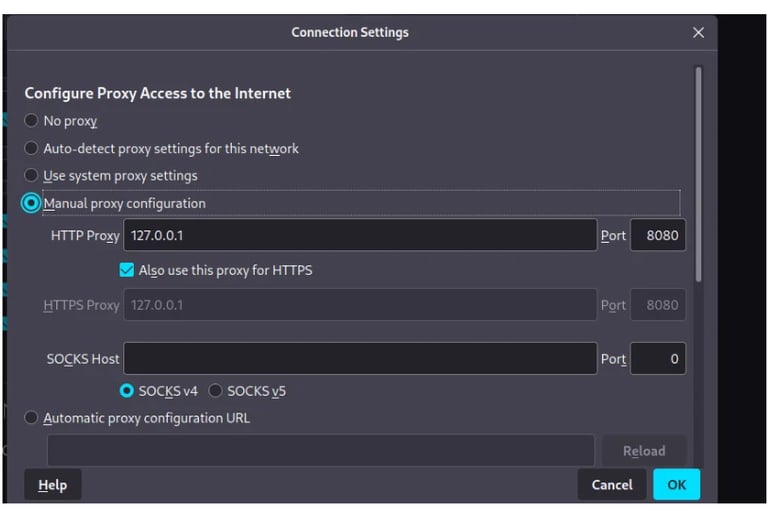Select SOCKS v5 option

pos(215,391)
